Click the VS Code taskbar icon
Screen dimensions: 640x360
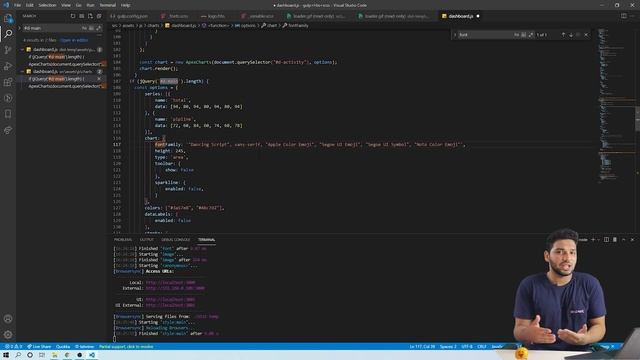92,355
